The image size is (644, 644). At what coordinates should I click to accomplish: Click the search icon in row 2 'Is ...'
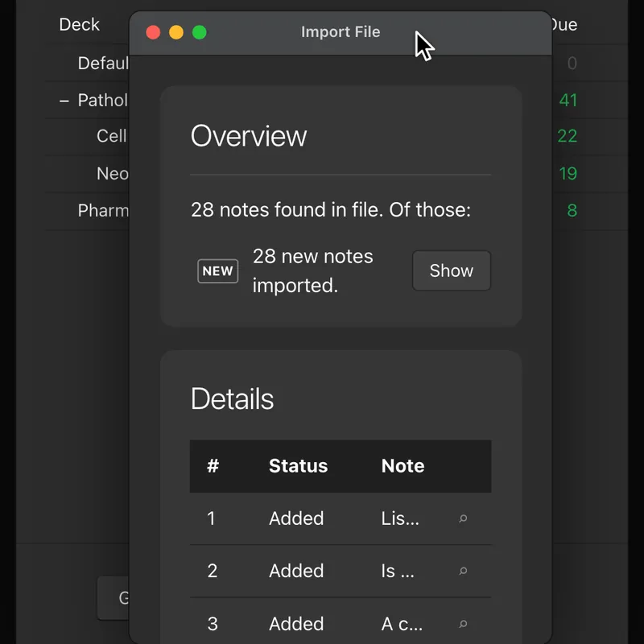pos(463,571)
